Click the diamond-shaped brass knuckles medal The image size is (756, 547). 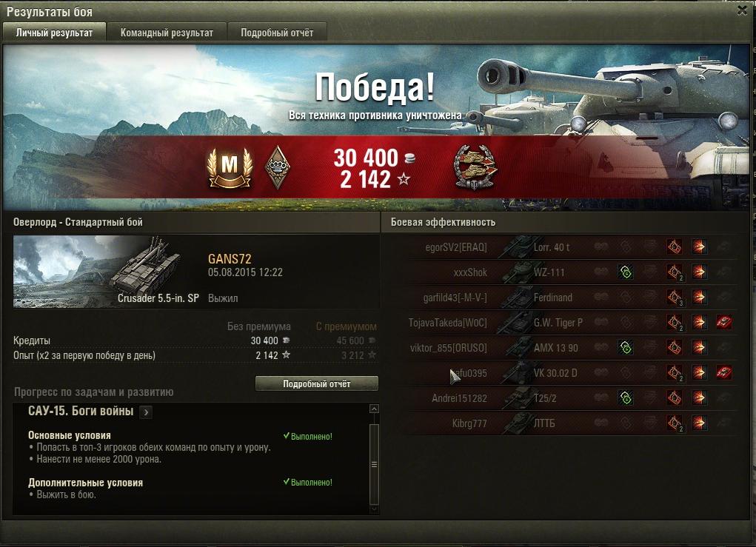(x=278, y=167)
